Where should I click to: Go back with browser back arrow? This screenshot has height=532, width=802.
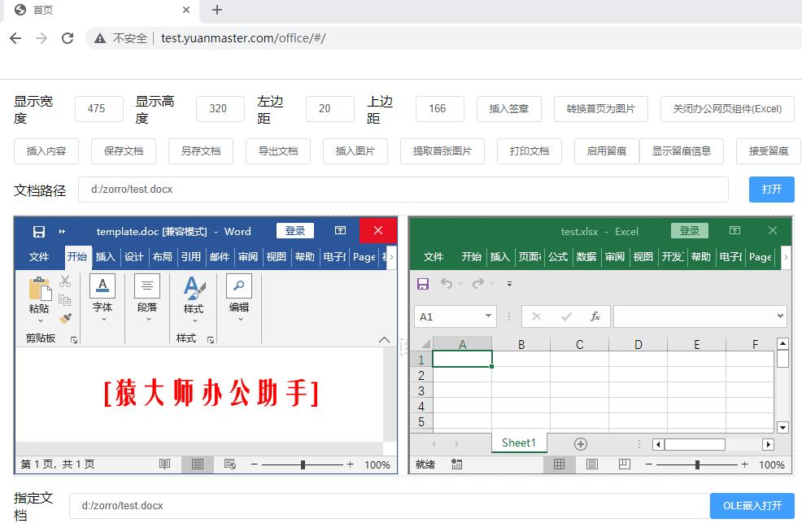coord(15,38)
